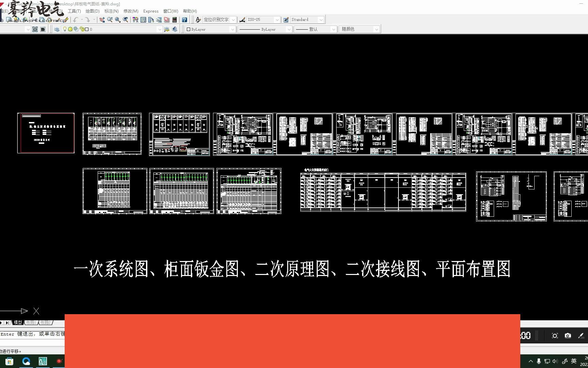Viewport: 588px width, 368px height.
Task: Activate the Pan realtime hand tool
Action: coord(102,20)
